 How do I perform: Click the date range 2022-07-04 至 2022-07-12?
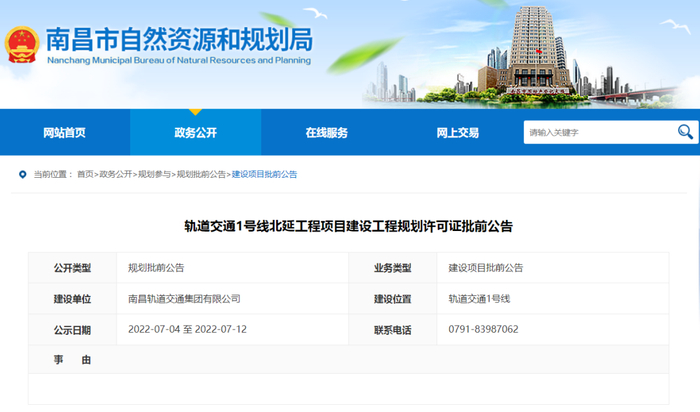pyautogui.click(x=188, y=329)
